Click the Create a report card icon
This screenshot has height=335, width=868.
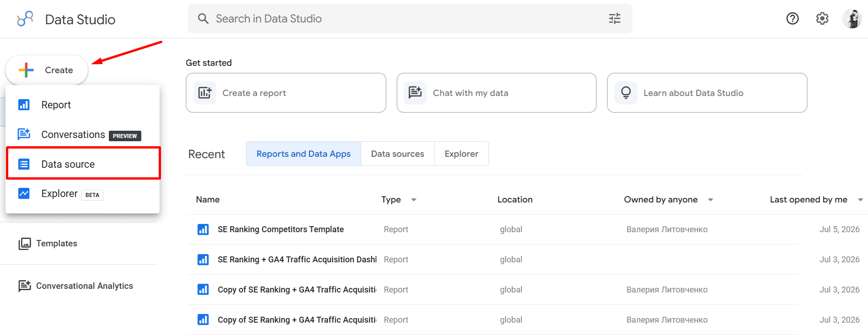(205, 93)
